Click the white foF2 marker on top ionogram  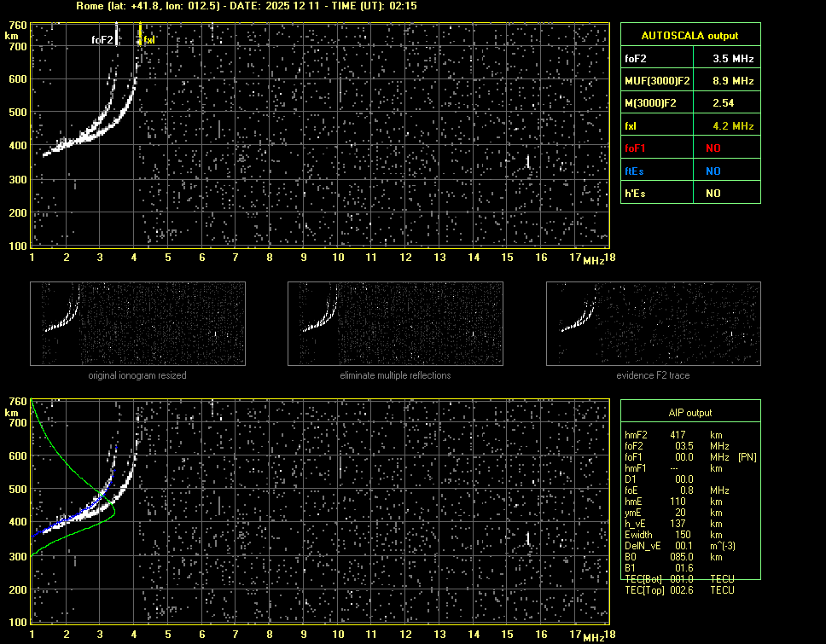pyautogui.click(x=102, y=39)
